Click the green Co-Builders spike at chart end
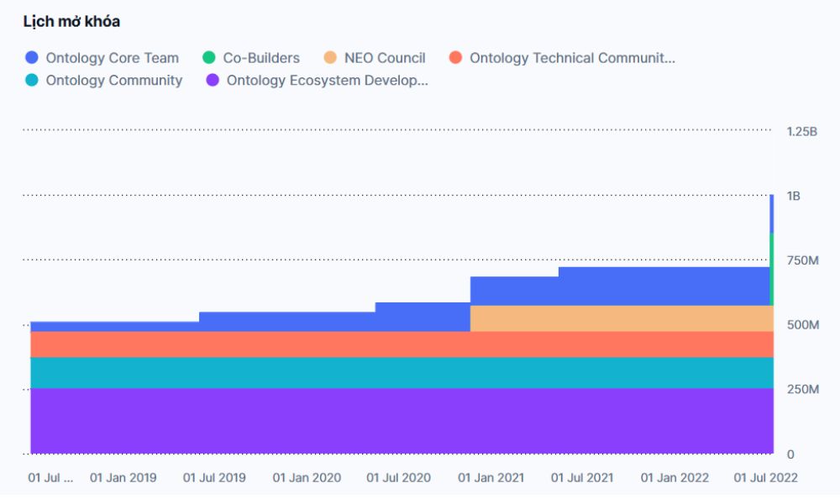 click(771, 269)
